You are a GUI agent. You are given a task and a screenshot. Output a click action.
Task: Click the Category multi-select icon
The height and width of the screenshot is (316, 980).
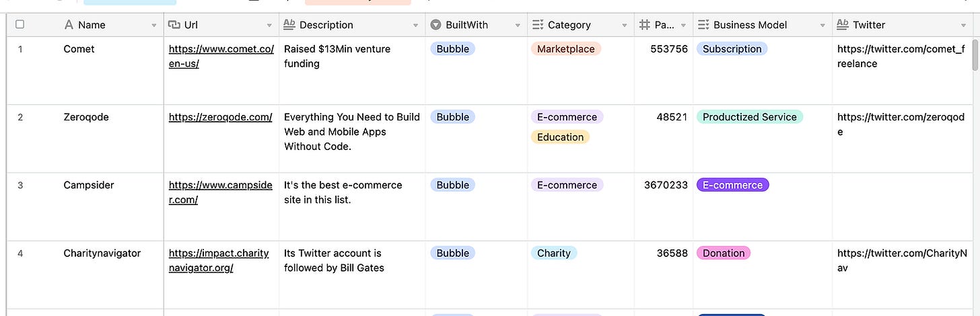tap(538, 25)
